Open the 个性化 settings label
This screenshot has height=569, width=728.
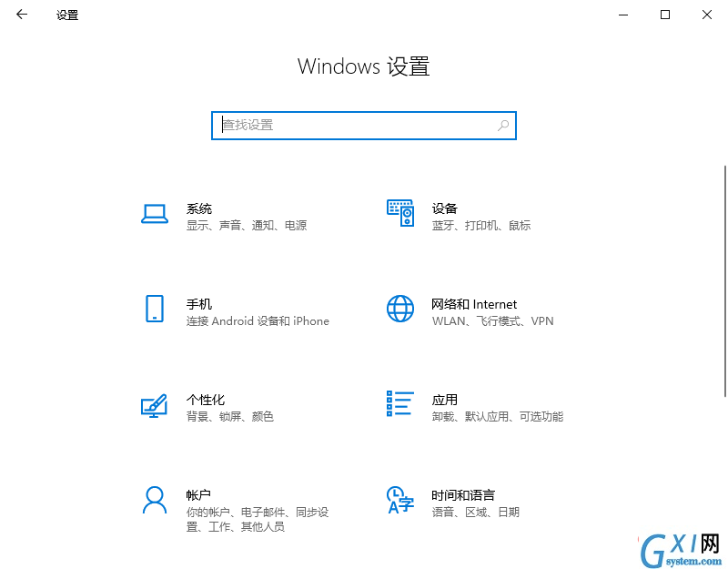206,400
